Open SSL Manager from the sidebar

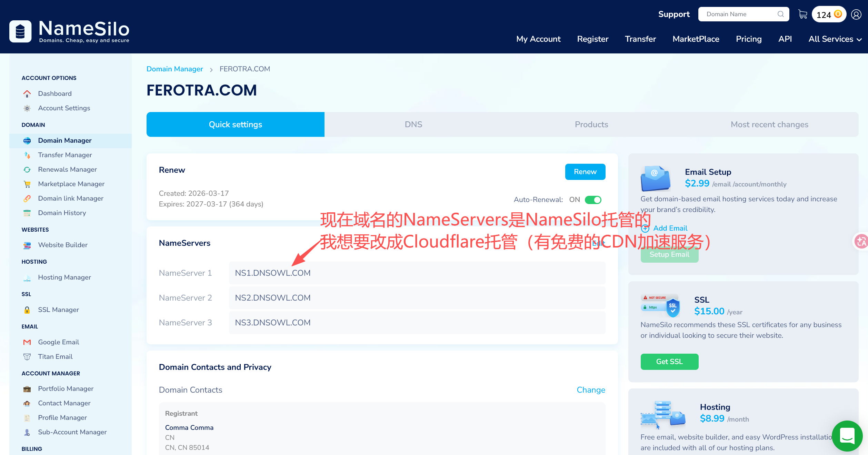pos(58,310)
